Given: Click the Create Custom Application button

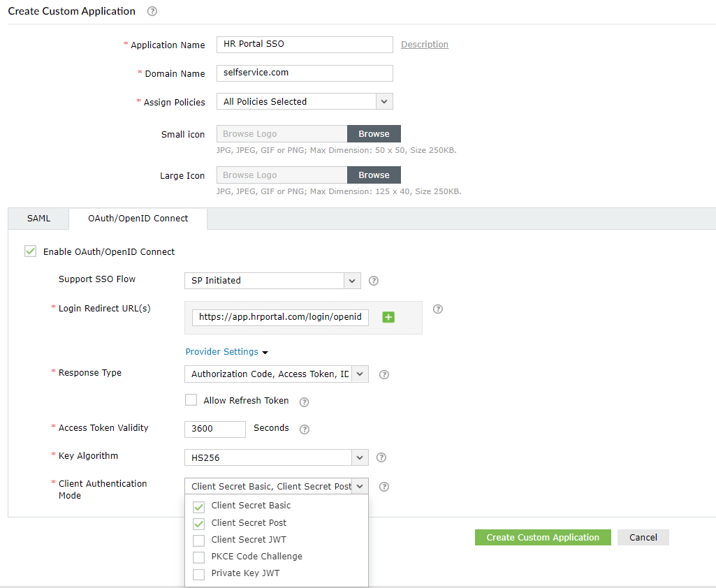Looking at the screenshot, I should (543, 537).
